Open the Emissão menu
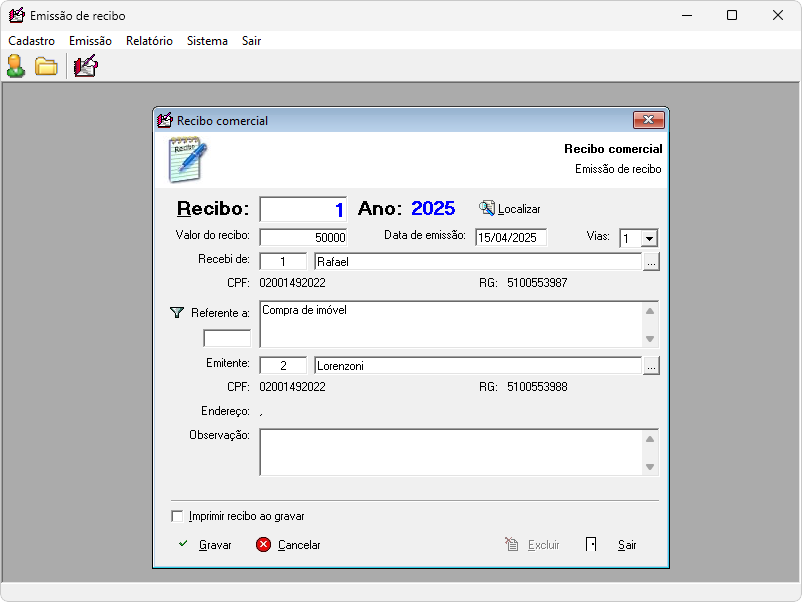This screenshot has width=802, height=602. 90,41
